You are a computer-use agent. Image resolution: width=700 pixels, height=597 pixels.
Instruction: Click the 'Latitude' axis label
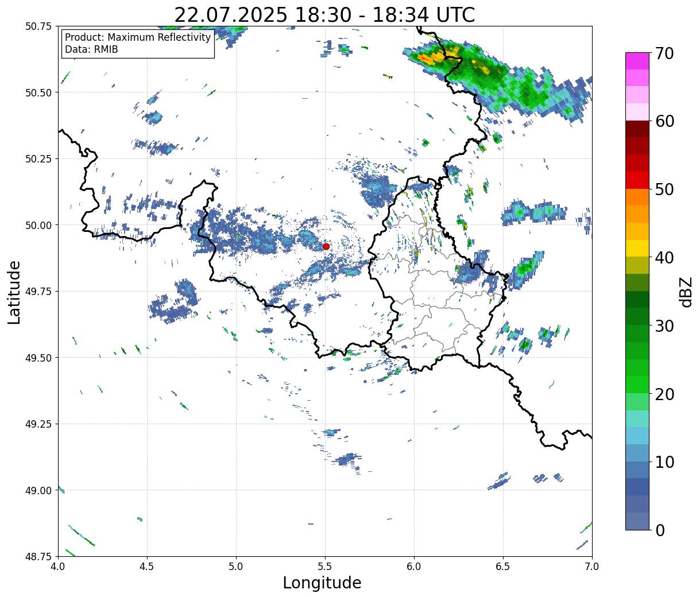[14, 292]
